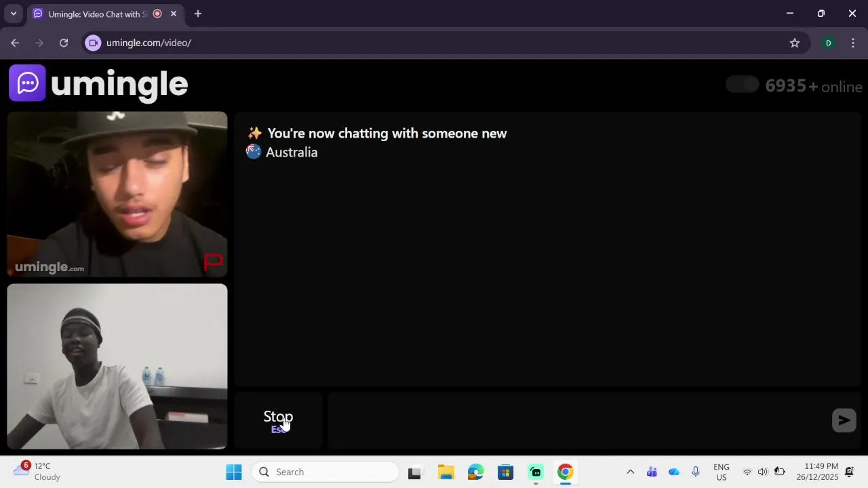Go back with browser back arrow
This screenshot has width=868, height=488.
click(15, 43)
